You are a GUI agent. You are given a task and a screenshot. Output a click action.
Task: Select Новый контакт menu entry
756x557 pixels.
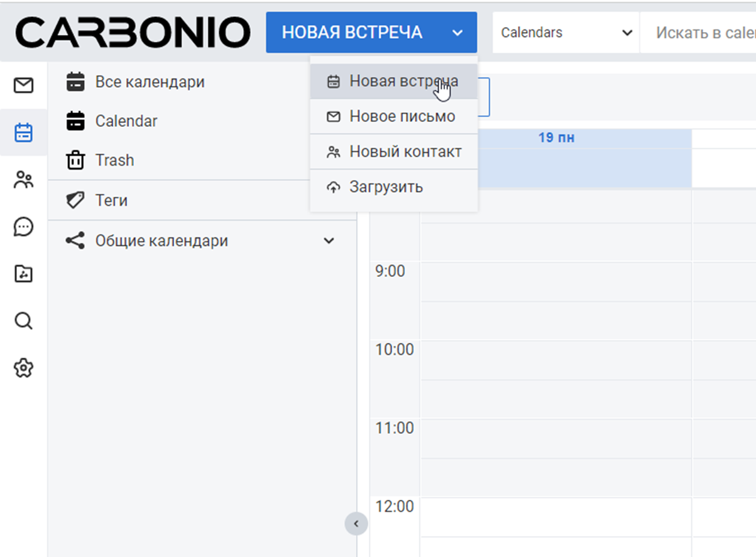pos(405,152)
